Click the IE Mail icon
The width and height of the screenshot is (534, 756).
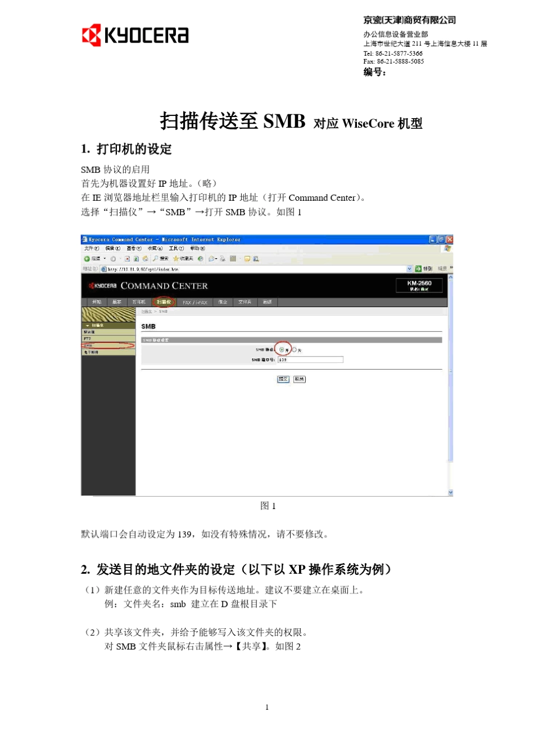211,259
